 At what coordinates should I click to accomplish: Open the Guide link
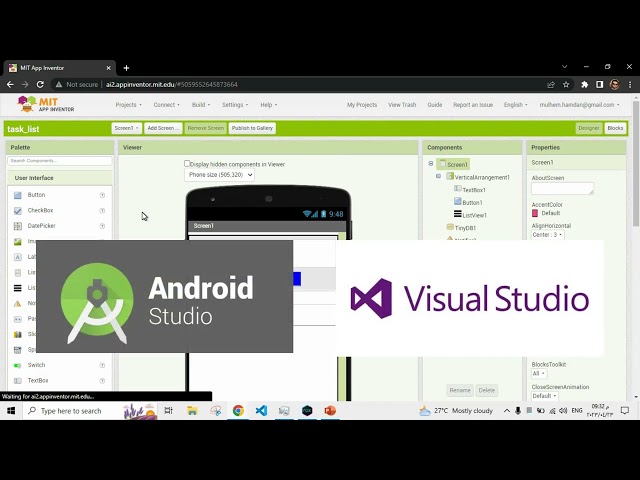435,105
